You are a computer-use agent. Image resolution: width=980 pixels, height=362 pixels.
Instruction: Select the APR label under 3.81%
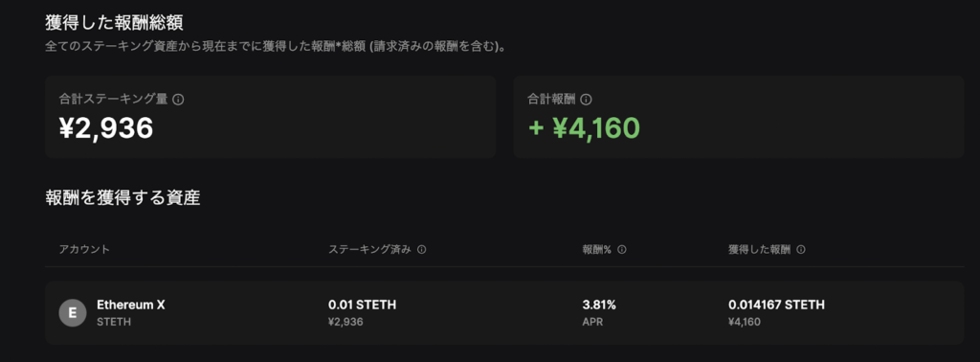(x=592, y=323)
